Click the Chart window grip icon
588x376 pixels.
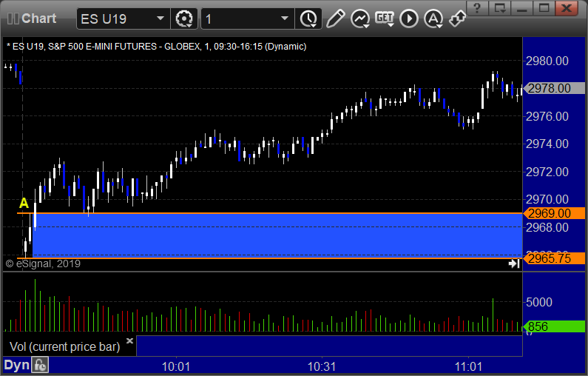(x=13, y=19)
